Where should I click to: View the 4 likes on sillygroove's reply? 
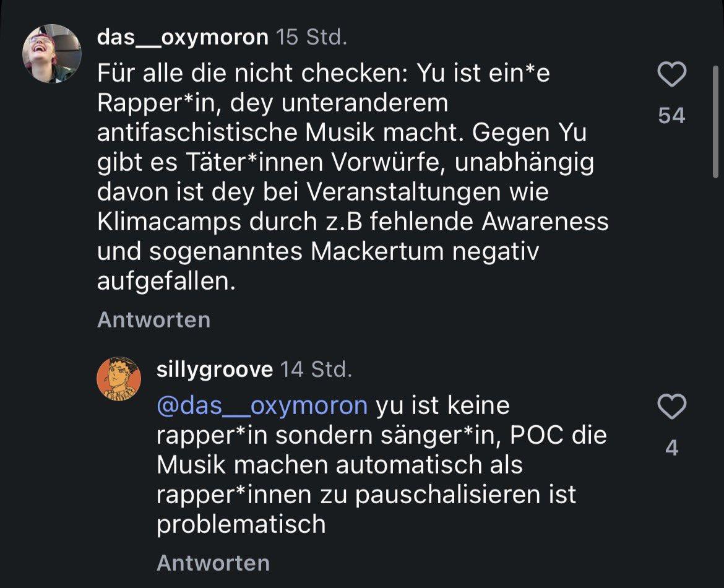[672, 447]
